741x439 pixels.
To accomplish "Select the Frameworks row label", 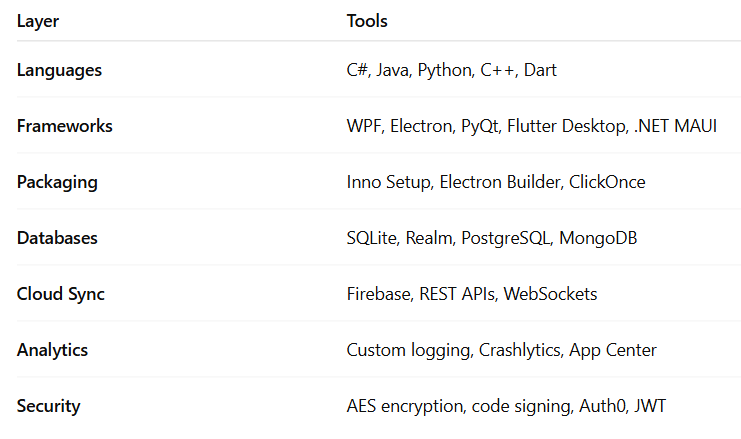I will pos(64,126).
